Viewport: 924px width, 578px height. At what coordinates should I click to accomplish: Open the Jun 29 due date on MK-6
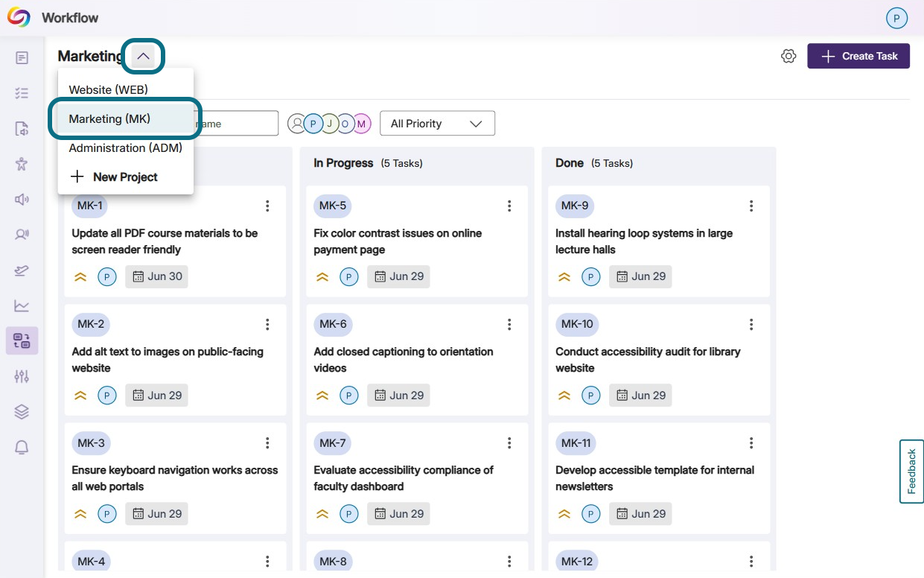(x=398, y=395)
